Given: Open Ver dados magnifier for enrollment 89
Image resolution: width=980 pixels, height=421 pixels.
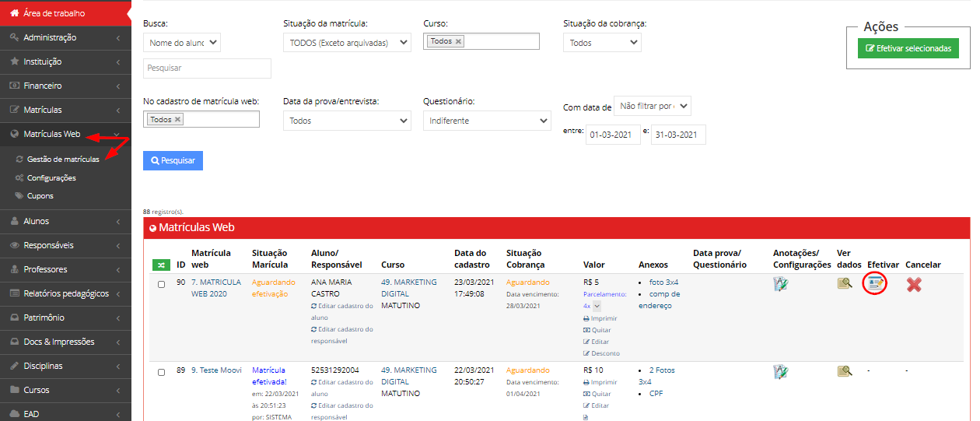Looking at the screenshot, I should click(x=845, y=371).
